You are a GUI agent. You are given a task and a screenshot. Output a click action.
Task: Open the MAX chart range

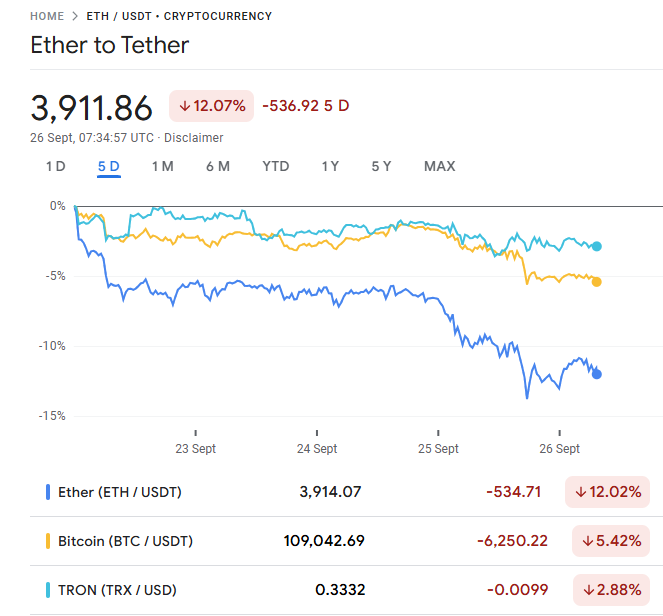tap(439, 166)
